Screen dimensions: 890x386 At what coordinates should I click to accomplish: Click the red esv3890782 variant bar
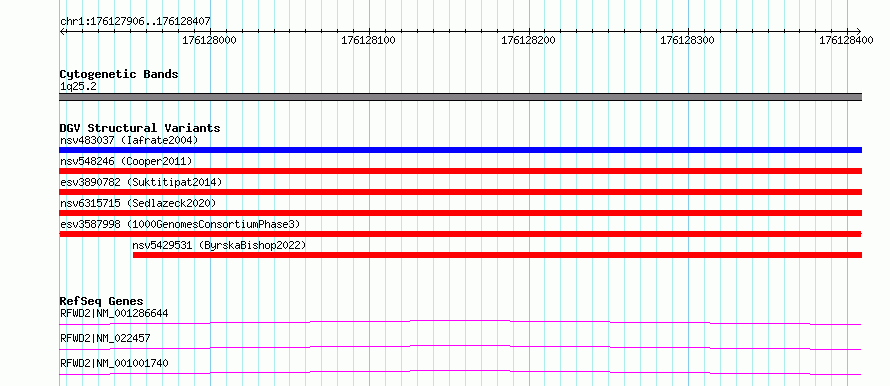tap(461, 192)
